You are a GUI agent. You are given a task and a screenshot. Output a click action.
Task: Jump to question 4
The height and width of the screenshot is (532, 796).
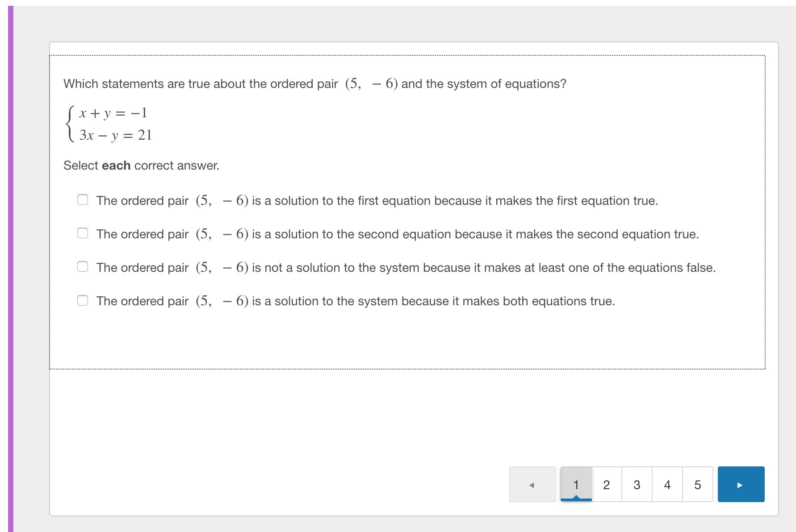(667, 484)
